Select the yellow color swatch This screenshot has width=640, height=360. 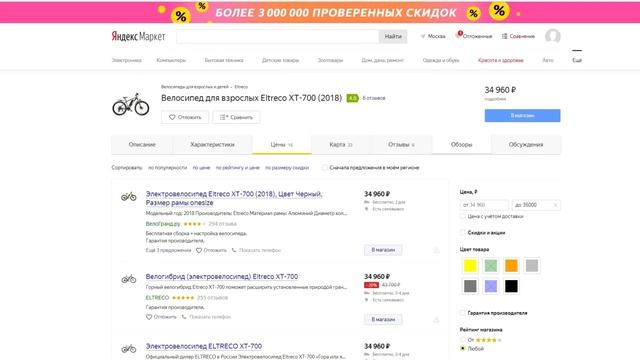470,266
